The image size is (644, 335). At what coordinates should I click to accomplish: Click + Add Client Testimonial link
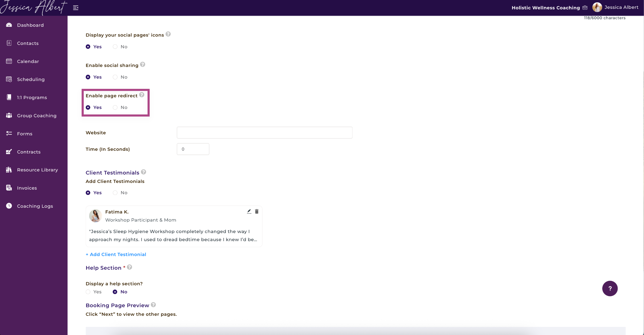coord(116,255)
